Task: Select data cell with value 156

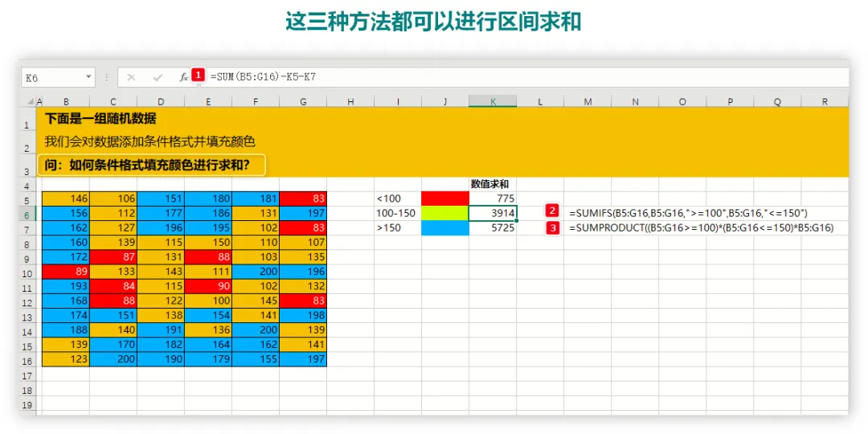Action: (66, 213)
